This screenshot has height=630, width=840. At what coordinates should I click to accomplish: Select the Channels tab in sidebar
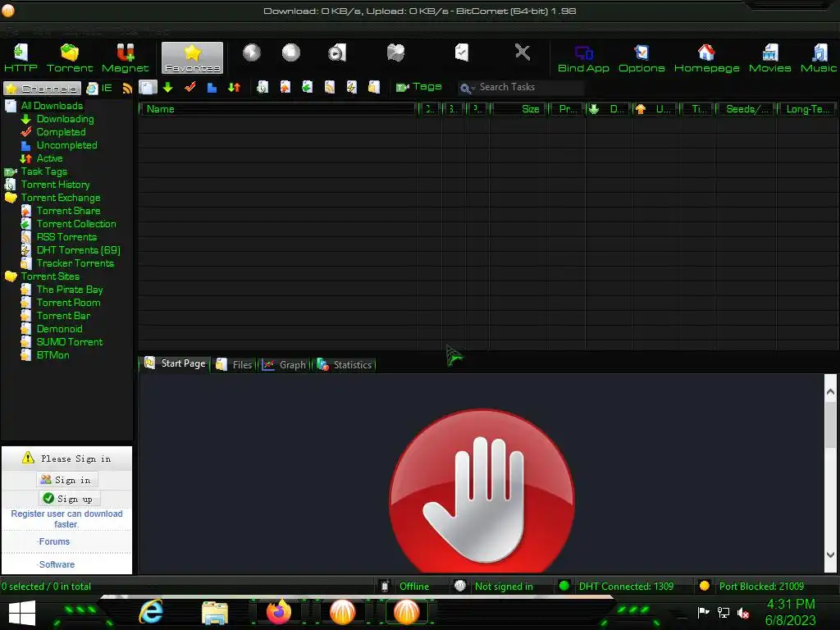43,89
